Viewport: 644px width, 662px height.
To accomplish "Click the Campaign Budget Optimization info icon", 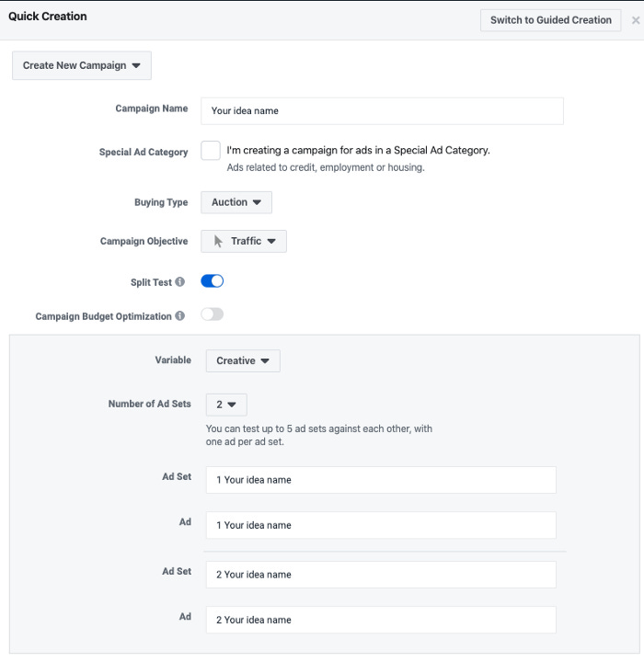I will [x=180, y=315].
